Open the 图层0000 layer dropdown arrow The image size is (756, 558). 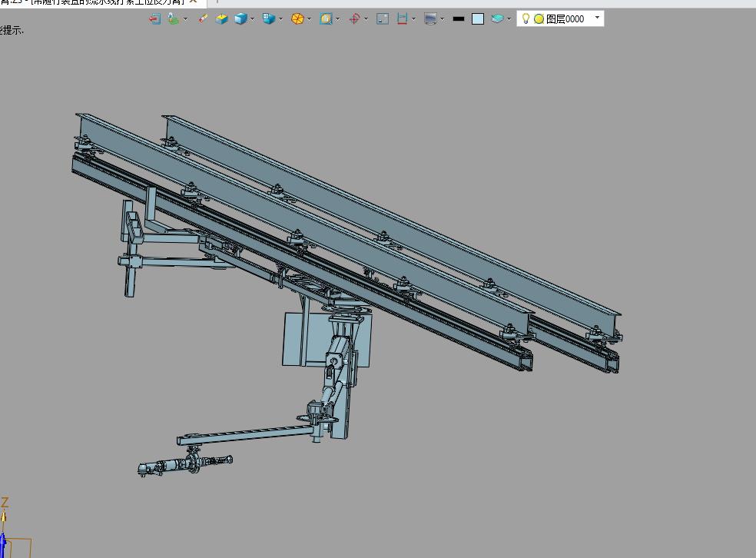tap(598, 18)
